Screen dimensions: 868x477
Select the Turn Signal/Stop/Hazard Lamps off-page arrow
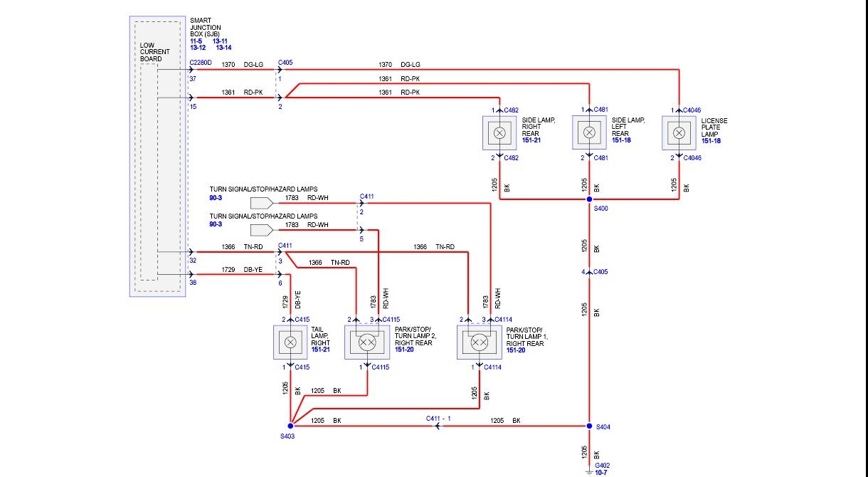[x=262, y=203]
